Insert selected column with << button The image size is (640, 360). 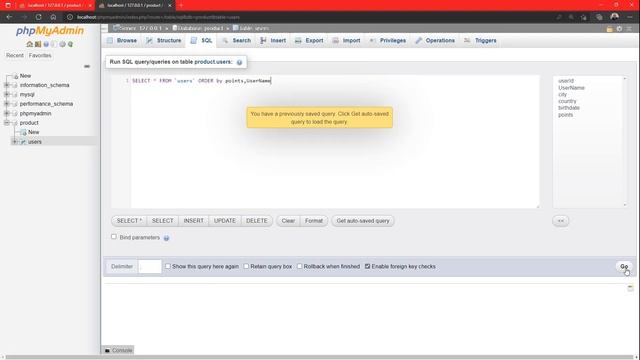click(x=560, y=221)
